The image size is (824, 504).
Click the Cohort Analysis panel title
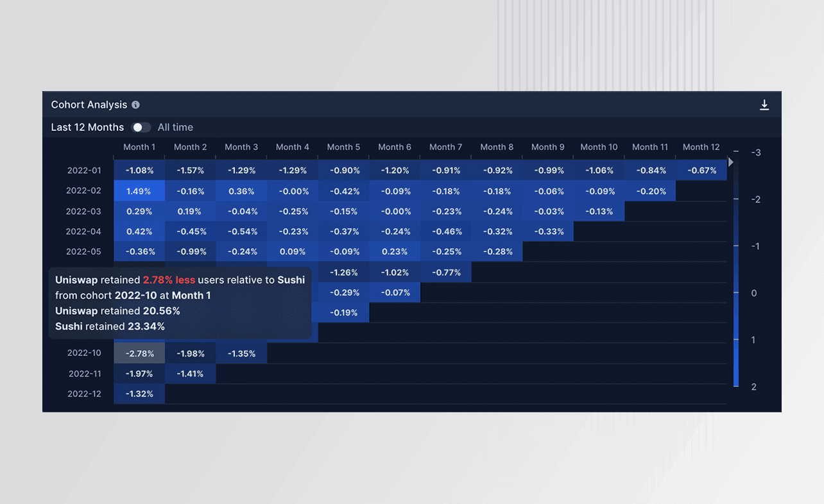pyautogui.click(x=89, y=105)
